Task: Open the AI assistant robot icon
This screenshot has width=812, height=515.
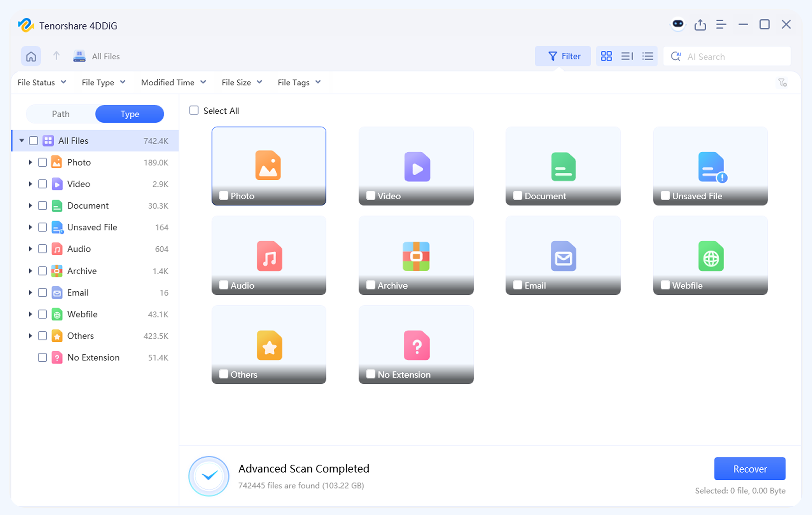Action: click(x=678, y=24)
